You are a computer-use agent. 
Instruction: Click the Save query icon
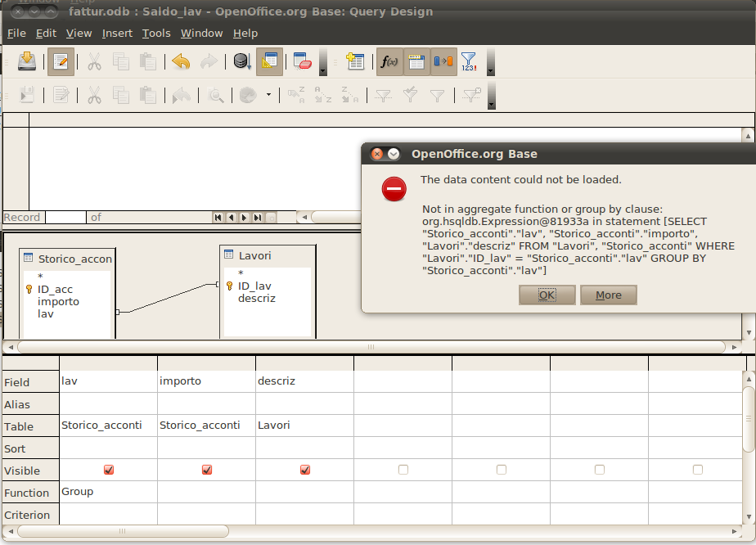(x=27, y=61)
